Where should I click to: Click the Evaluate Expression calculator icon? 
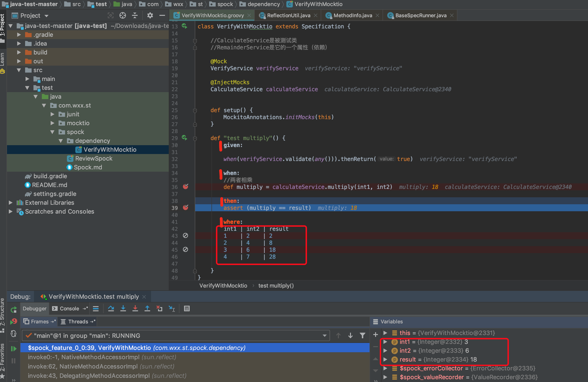[187, 308]
